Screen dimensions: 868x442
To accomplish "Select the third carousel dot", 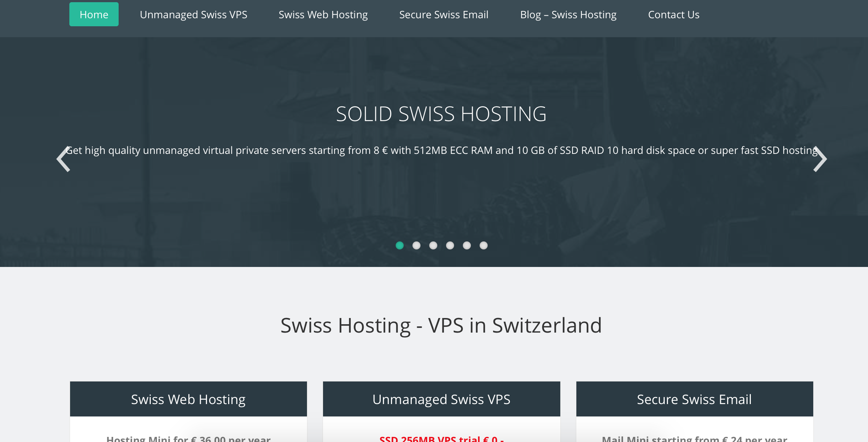I will pos(433,245).
